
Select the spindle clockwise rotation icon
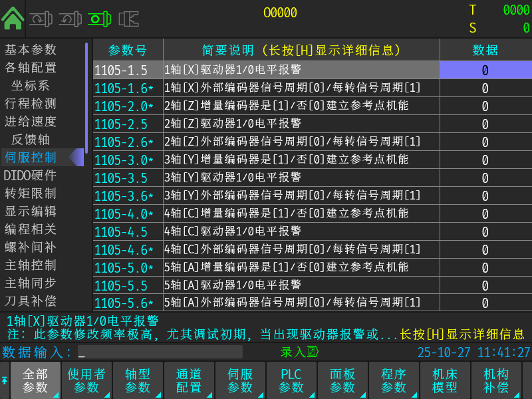click(x=41, y=19)
